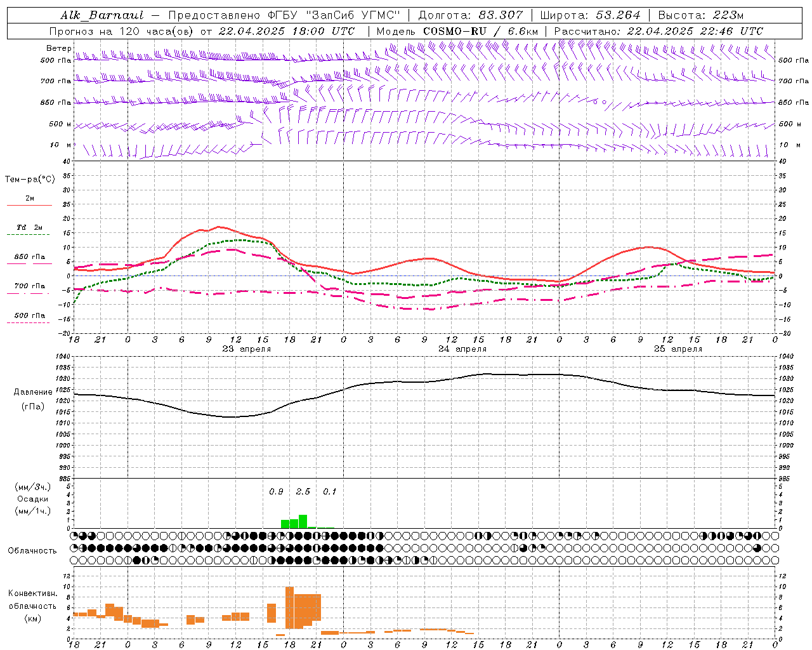Select the 'Прогноз на 120 часа(ов)' forecast text
The image size is (812, 650).
122,31
